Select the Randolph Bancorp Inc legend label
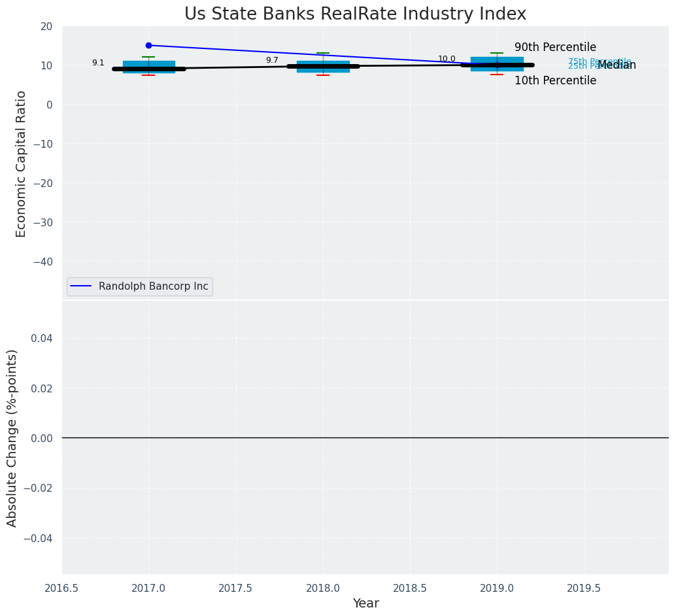Image resolution: width=676 pixels, height=616 pixels. 153,286
